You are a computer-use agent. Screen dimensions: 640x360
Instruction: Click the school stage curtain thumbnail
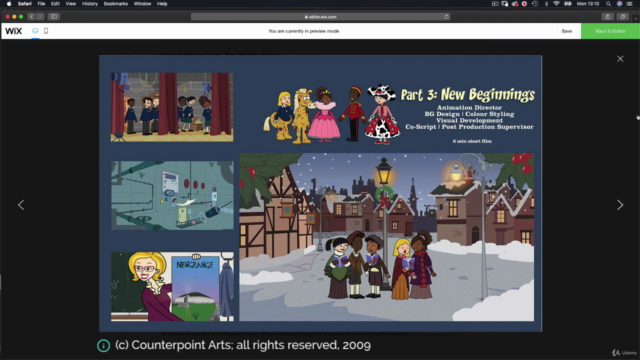point(172,107)
